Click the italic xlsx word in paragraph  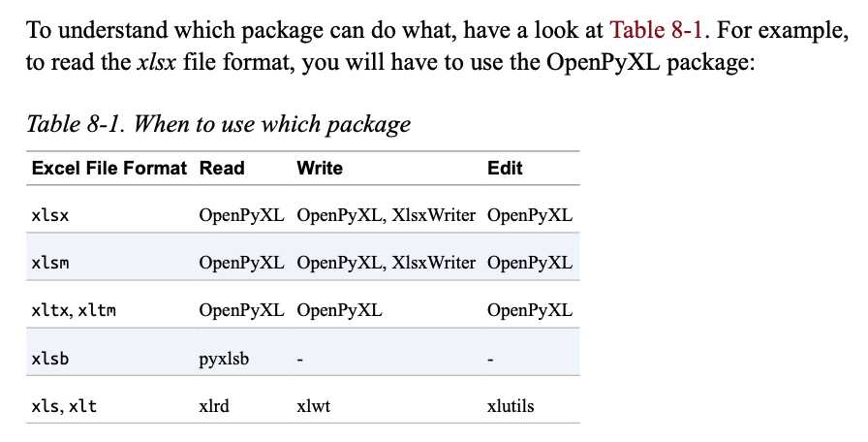point(156,62)
